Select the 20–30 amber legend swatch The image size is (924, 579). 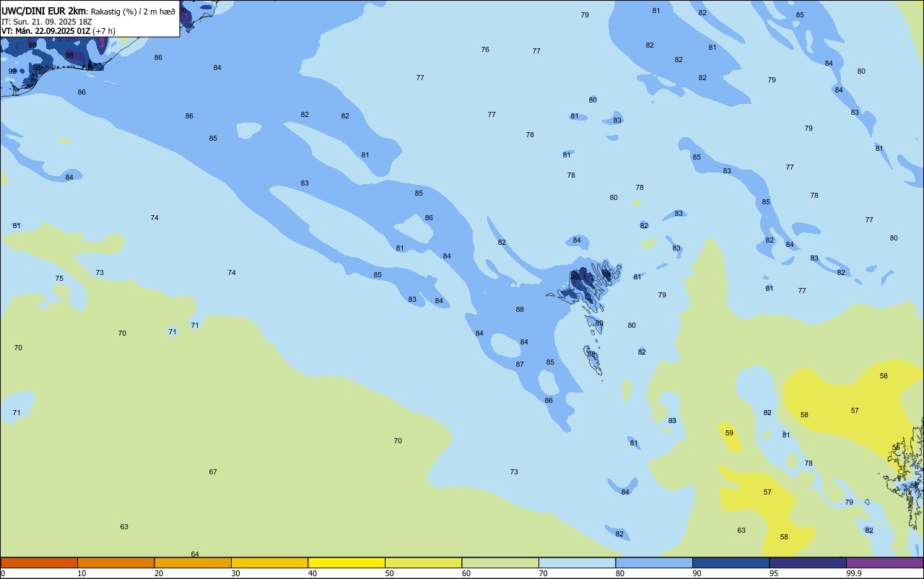pyautogui.click(x=193, y=562)
